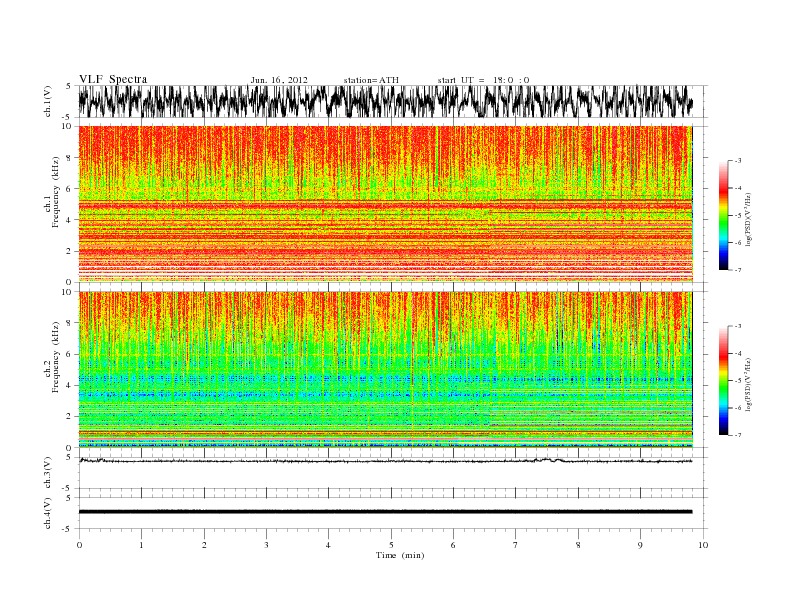The width and height of the screenshot is (792, 612).
Task: Click the "-6" label on ch.2 color bar
Action: point(738,408)
